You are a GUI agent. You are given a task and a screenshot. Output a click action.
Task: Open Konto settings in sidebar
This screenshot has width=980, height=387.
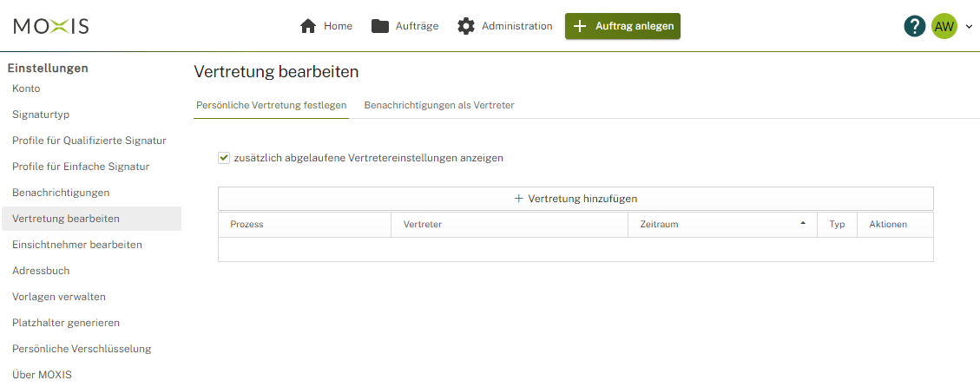[26, 89]
